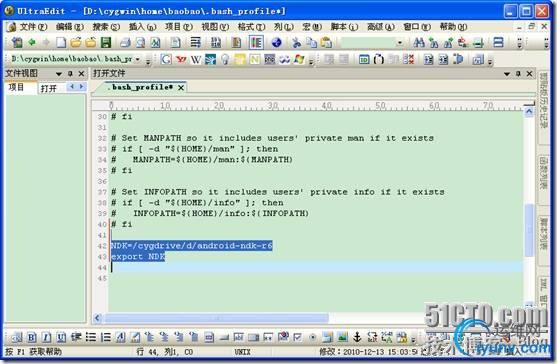The width and height of the screenshot is (557, 364).
Task: Click the Print icon
Action: [x=125, y=43]
